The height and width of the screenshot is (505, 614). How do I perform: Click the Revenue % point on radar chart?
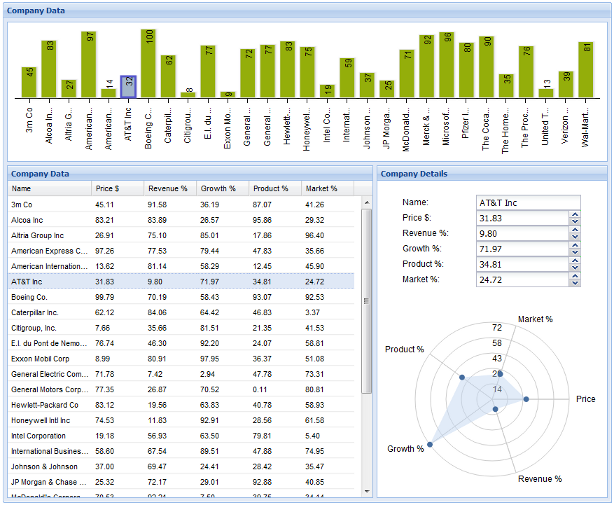coord(495,409)
